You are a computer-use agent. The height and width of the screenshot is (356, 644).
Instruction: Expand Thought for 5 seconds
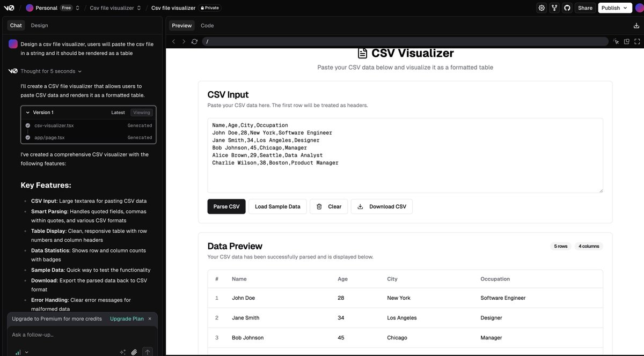51,71
